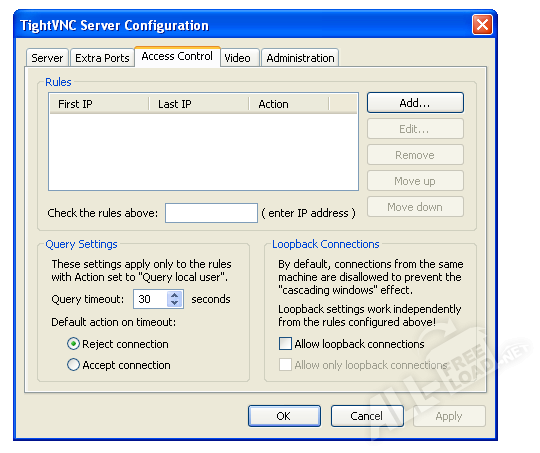Click the empty rules list area
The image size is (540, 453).
[203, 152]
